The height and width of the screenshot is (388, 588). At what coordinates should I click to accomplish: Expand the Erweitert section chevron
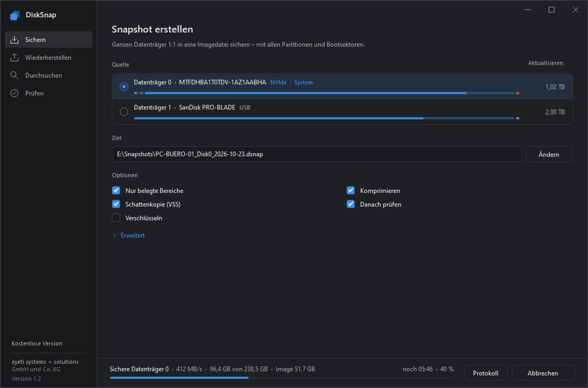(x=114, y=235)
